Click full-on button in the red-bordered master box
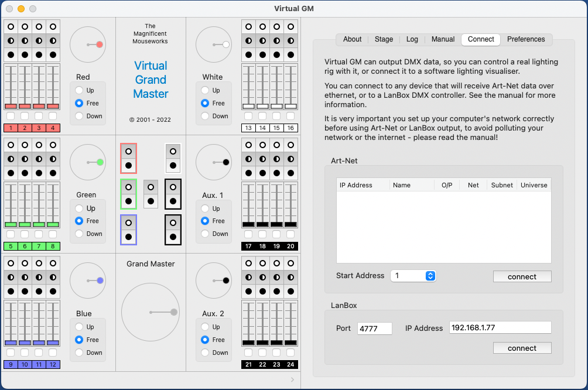 tap(128, 150)
